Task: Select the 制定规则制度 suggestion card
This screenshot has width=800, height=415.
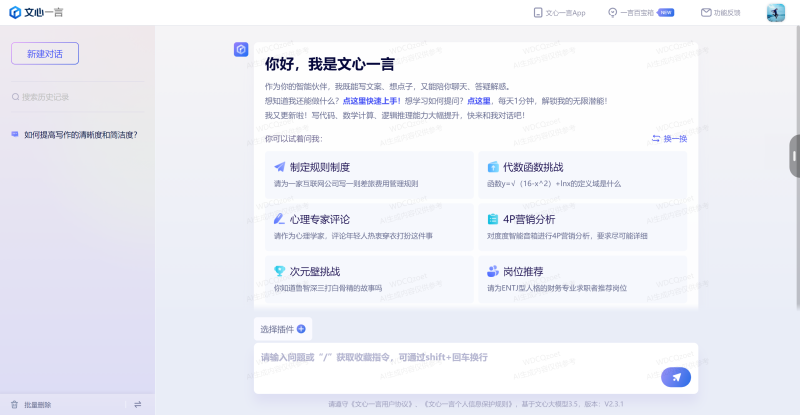Action: click(369, 175)
